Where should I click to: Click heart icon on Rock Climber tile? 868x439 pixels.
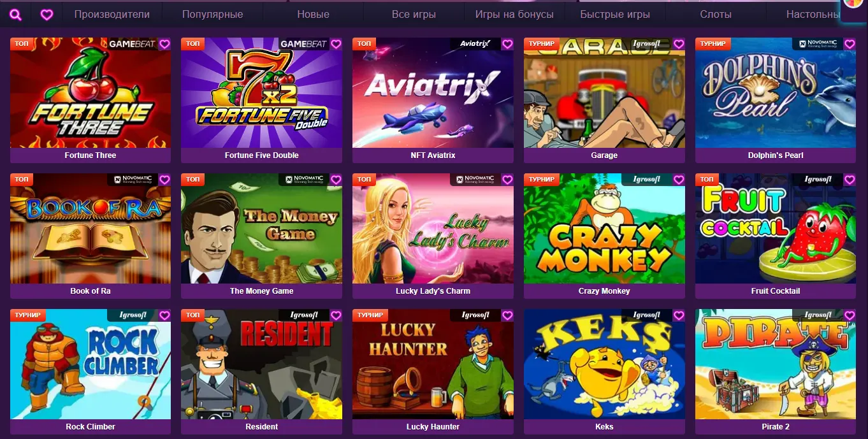164,315
